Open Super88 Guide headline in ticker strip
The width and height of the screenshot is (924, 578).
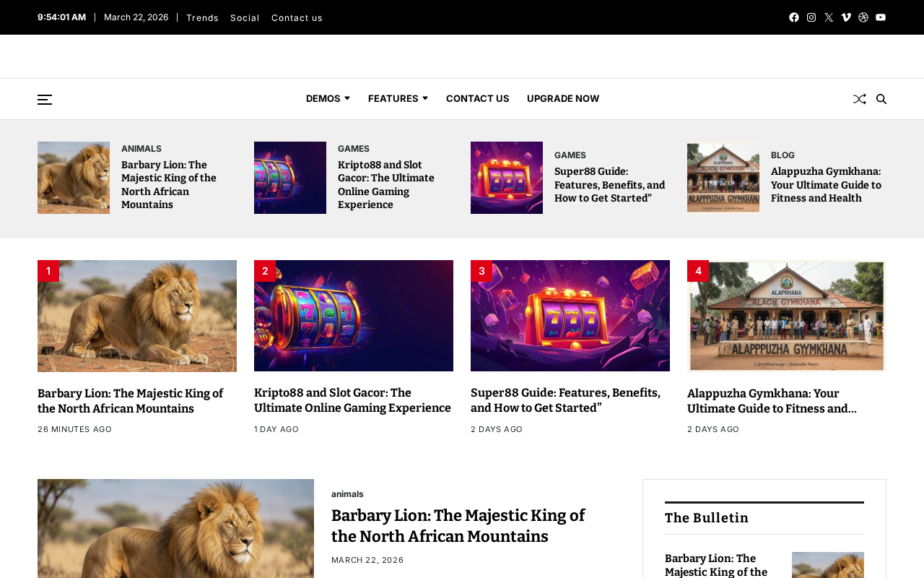pyautogui.click(x=610, y=185)
